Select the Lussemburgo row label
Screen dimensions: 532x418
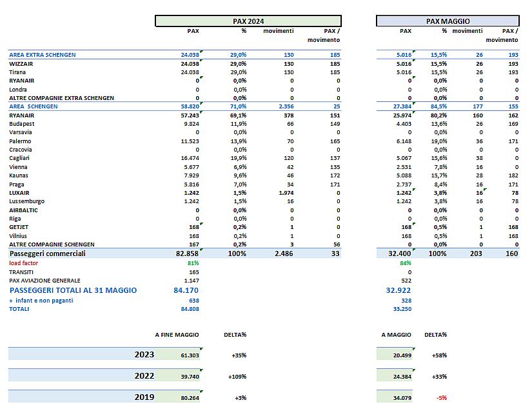tap(27, 201)
